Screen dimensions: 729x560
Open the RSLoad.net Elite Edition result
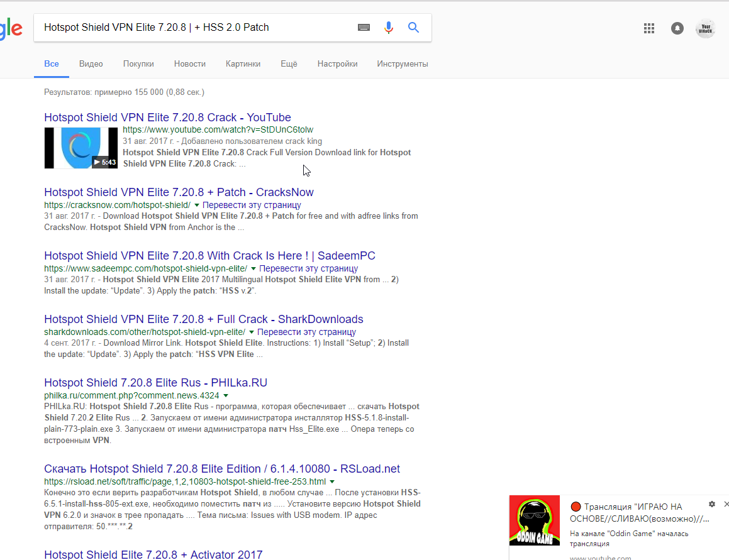tap(222, 468)
